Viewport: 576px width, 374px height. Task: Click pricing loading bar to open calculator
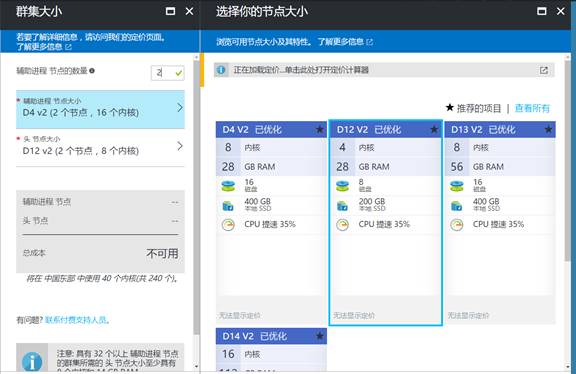coord(384,70)
